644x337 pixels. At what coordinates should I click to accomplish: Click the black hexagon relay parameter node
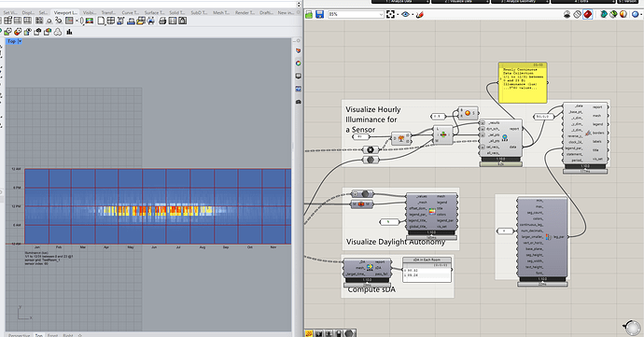point(371,149)
